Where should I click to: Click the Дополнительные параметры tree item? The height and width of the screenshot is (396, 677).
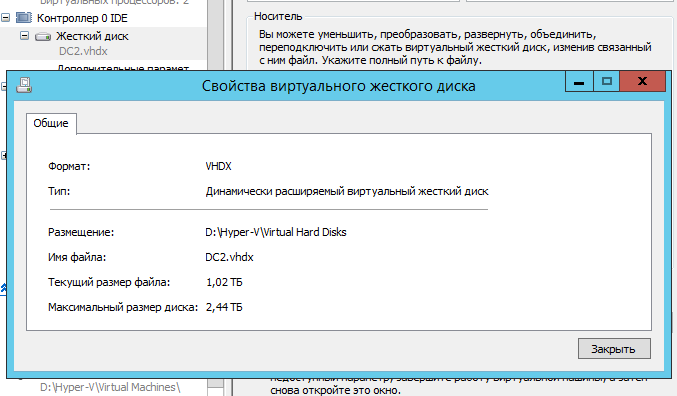coord(123,68)
